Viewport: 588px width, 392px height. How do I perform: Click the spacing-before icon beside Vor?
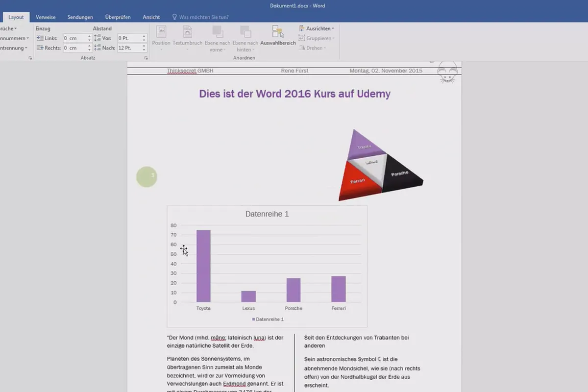coord(98,38)
